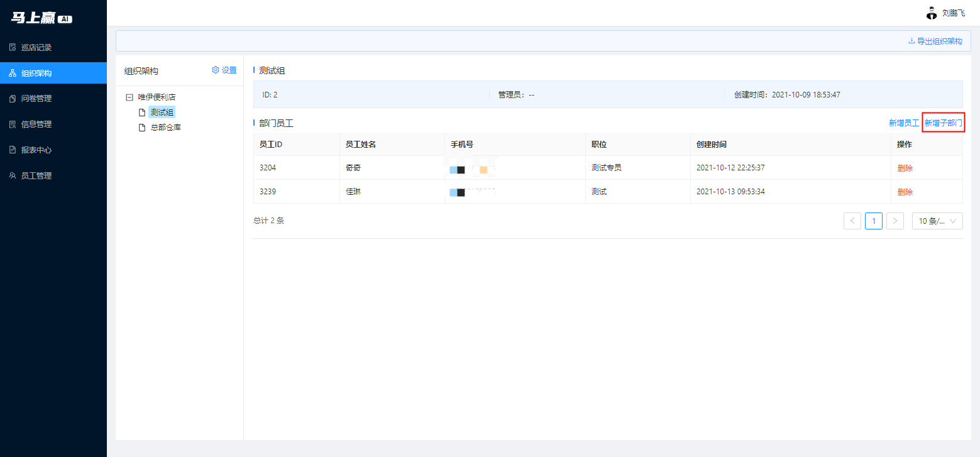Click the user avatar beside 刘鹏飞
The width and height of the screenshot is (980, 457).
tap(932, 13)
